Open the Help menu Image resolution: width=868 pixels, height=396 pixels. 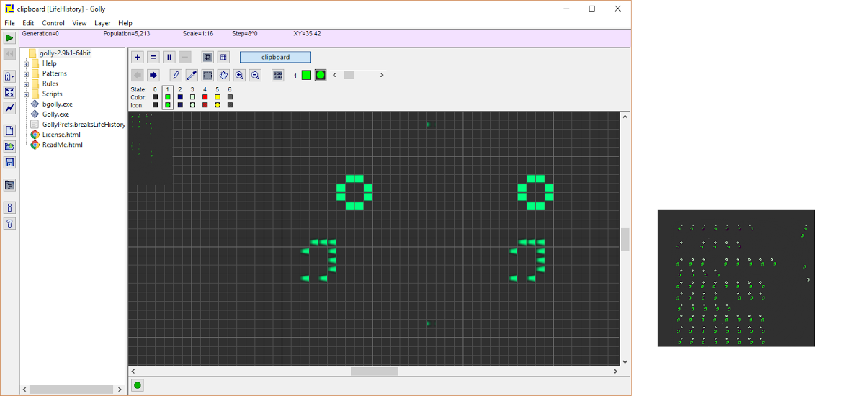pyautogui.click(x=125, y=23)
